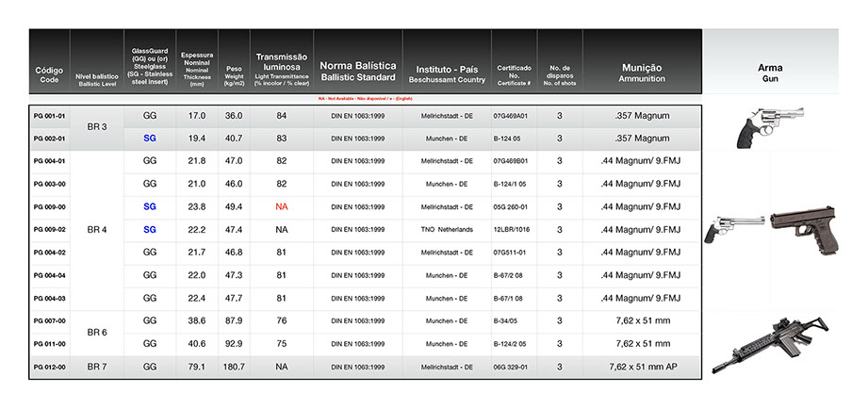Select certificate number 05G 260-01
868x409 pixels.
click(x=511, y=207)
